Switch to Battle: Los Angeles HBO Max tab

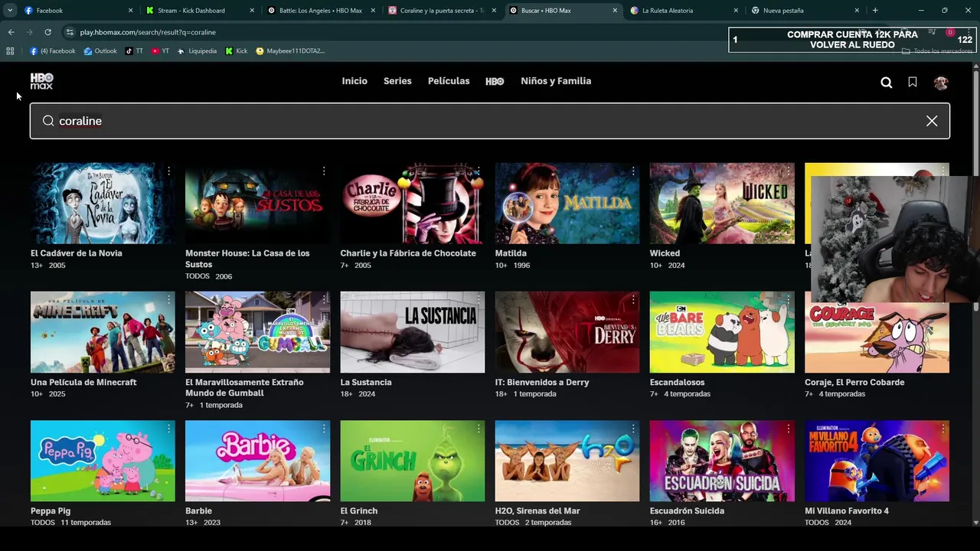point(321,11)
